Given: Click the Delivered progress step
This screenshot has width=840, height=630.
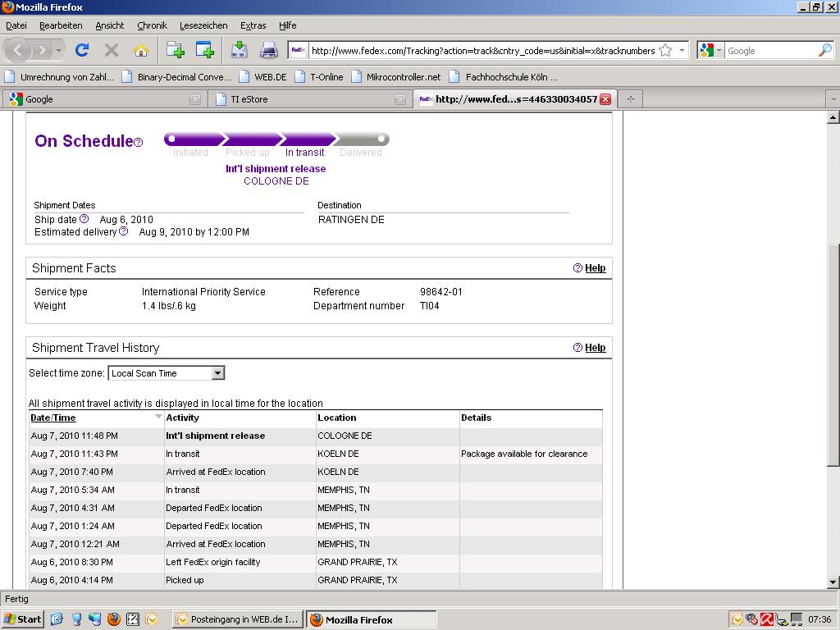Looking at the screenshot, I should click(x=361, y=152).
